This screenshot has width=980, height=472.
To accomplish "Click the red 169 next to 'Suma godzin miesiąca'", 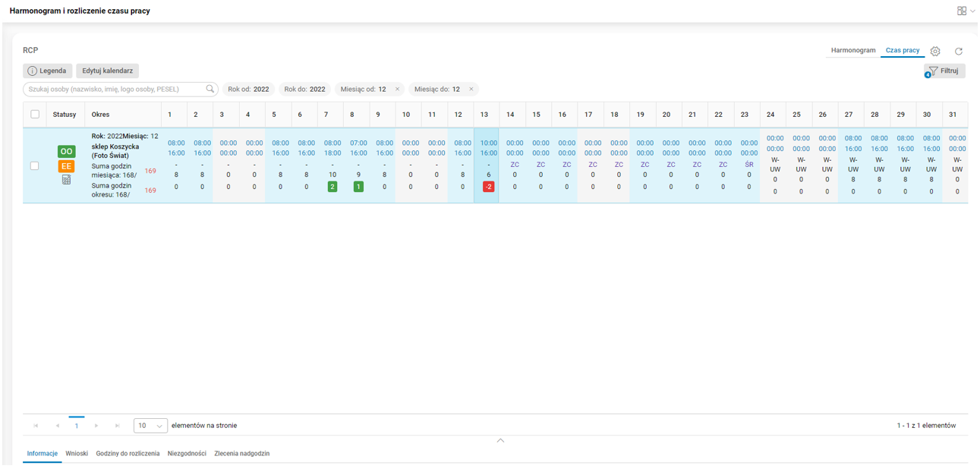I will click(x=150, y=171).
